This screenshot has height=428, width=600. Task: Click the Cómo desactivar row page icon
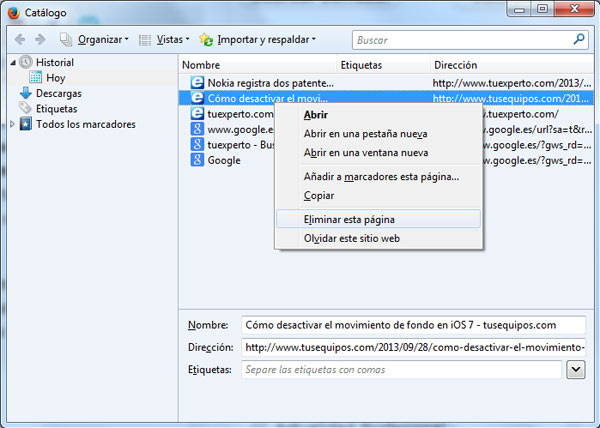(x=197, y=98)
